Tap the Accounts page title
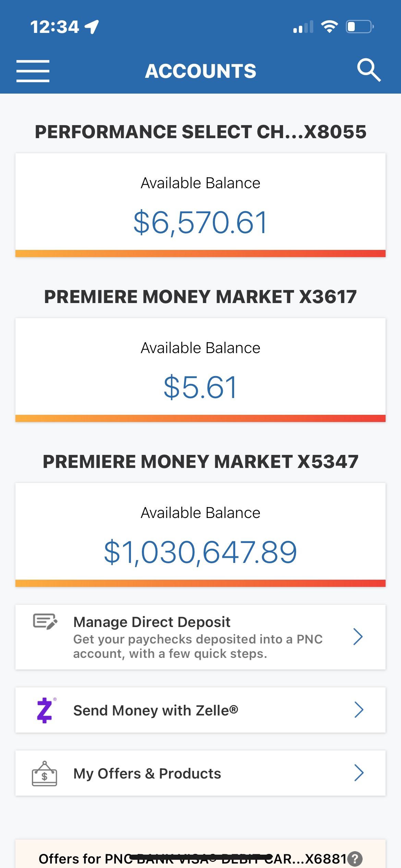 click(x=200, y=71)
